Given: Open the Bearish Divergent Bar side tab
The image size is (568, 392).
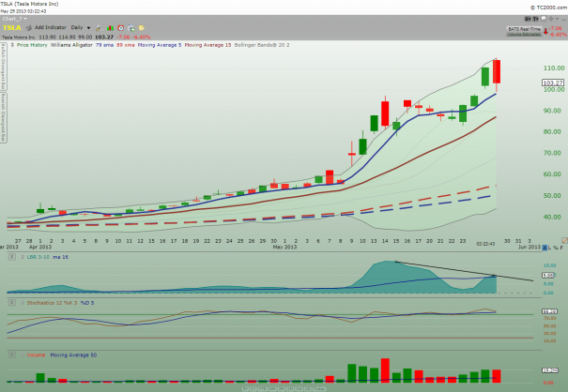Looking at the screenshot, I should (x=3, y=117).
